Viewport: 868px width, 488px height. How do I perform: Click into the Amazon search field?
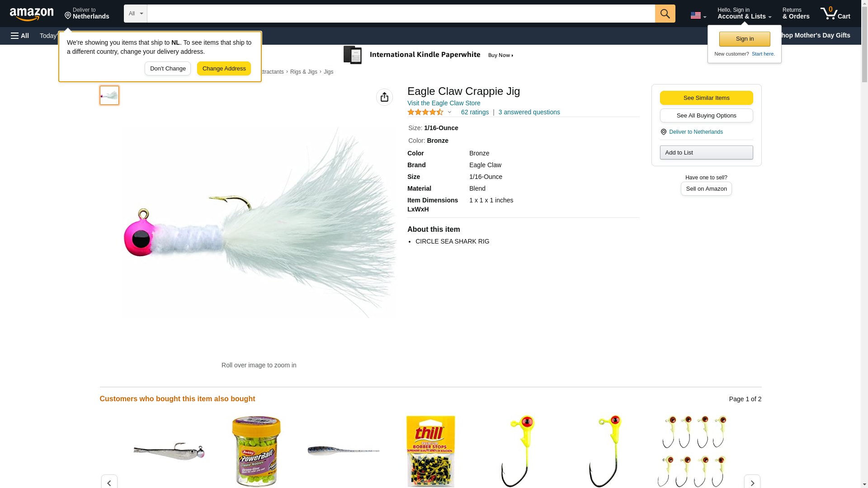401,14
